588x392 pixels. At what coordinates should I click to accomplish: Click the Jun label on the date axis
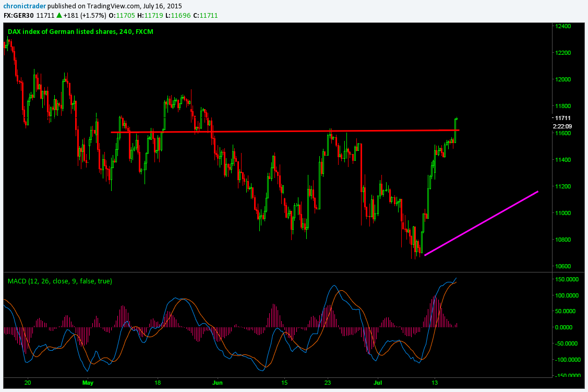pyautogui.click(x=218, y=382)
